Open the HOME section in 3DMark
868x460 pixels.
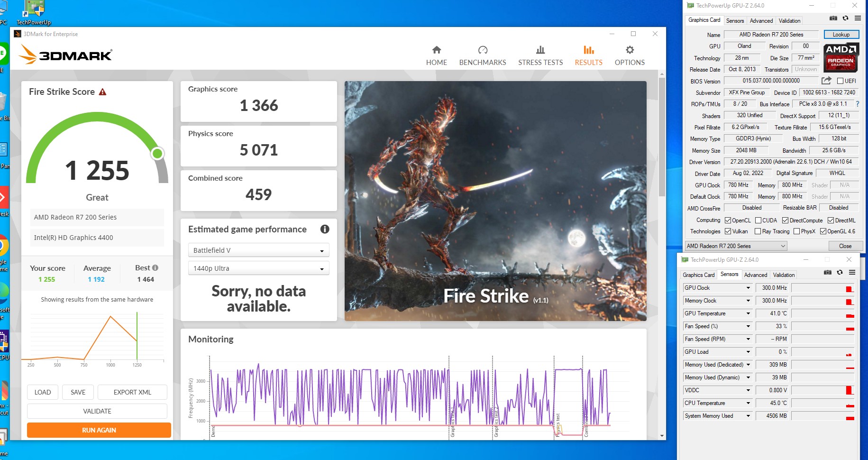point(436,55)
